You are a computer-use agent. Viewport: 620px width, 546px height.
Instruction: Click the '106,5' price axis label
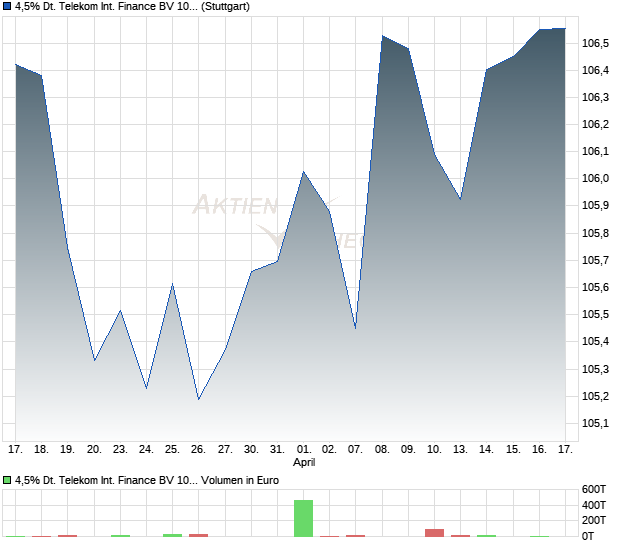595,43
